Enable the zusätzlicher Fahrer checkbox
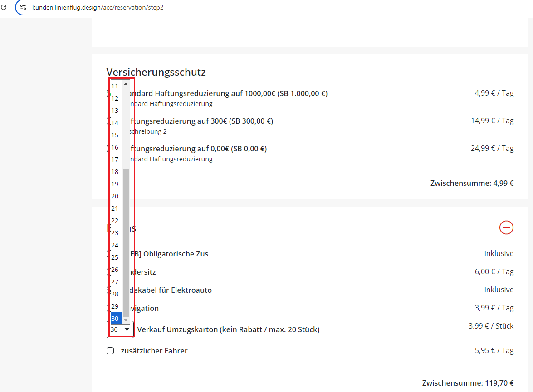 pos(110,351)
